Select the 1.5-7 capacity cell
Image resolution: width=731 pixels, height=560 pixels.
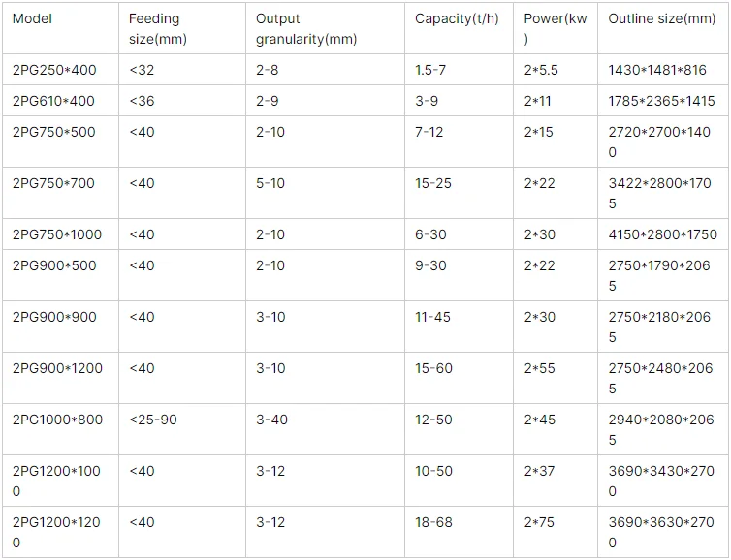pyautogui.click(x=432, y=71)
